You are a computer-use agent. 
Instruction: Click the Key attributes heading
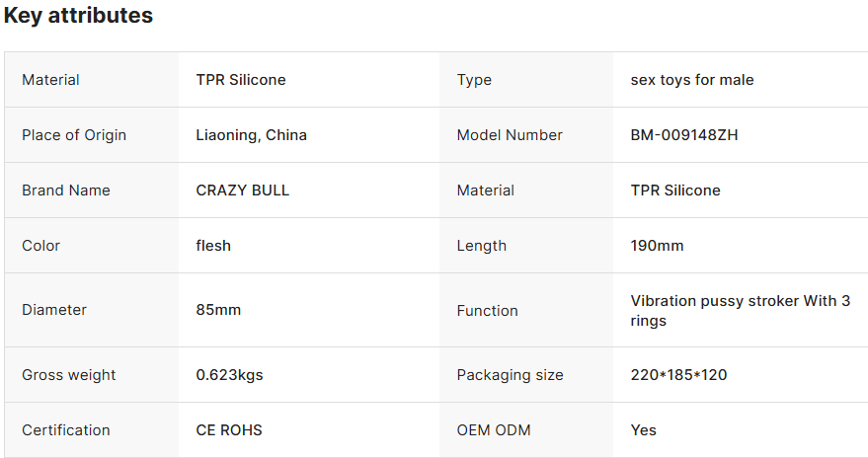(x=78, y=16)
